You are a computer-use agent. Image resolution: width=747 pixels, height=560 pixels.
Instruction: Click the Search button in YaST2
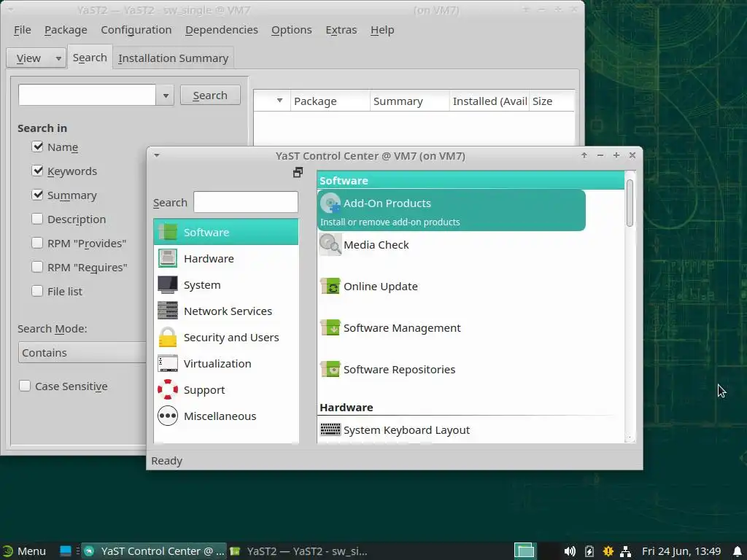(x=210, y=96)
